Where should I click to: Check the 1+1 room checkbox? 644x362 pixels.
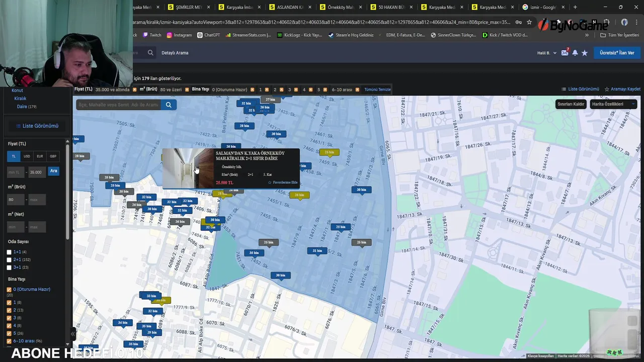[x=9, y=252]
